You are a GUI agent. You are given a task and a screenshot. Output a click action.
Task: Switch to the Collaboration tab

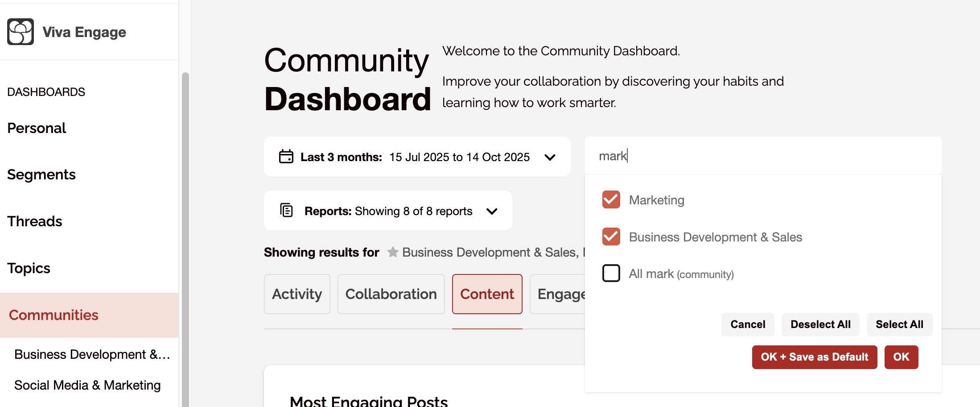click(x=391, y=294)
